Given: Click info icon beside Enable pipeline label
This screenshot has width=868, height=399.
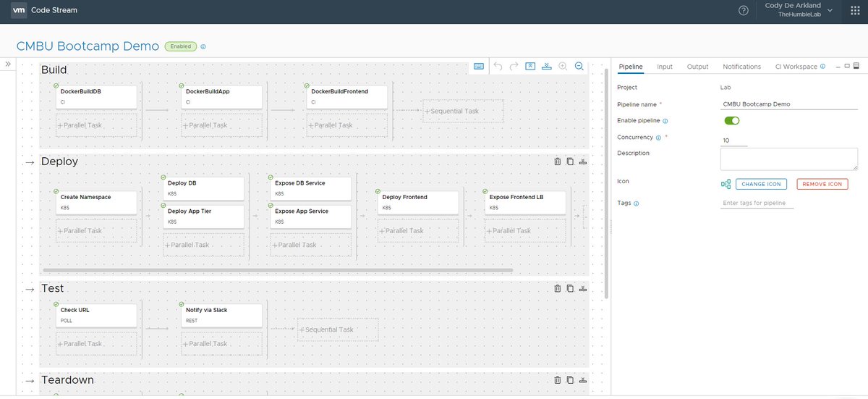Looking at the screenshot, I should pos(665,121).
